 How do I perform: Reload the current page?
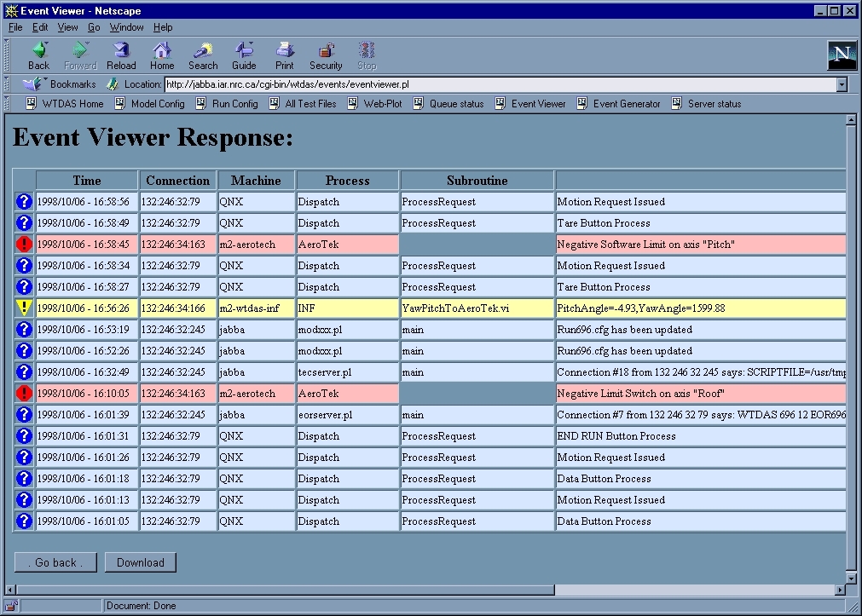[121, 55]
